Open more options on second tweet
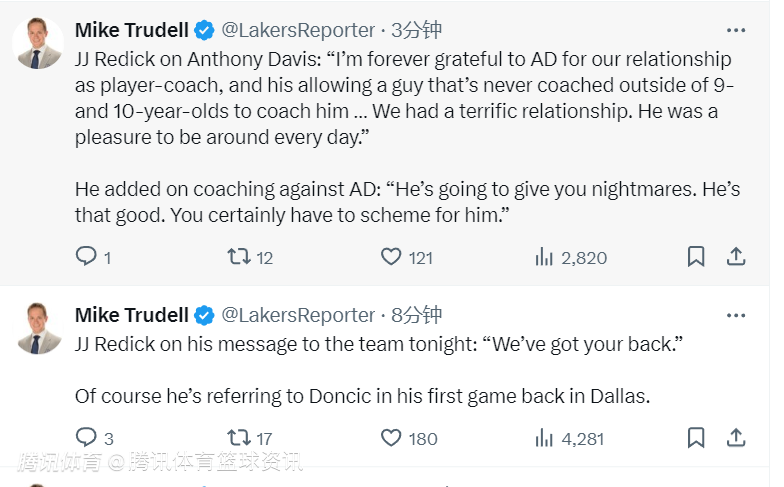This screenshot has height=487, width=784. pos(736,316)
